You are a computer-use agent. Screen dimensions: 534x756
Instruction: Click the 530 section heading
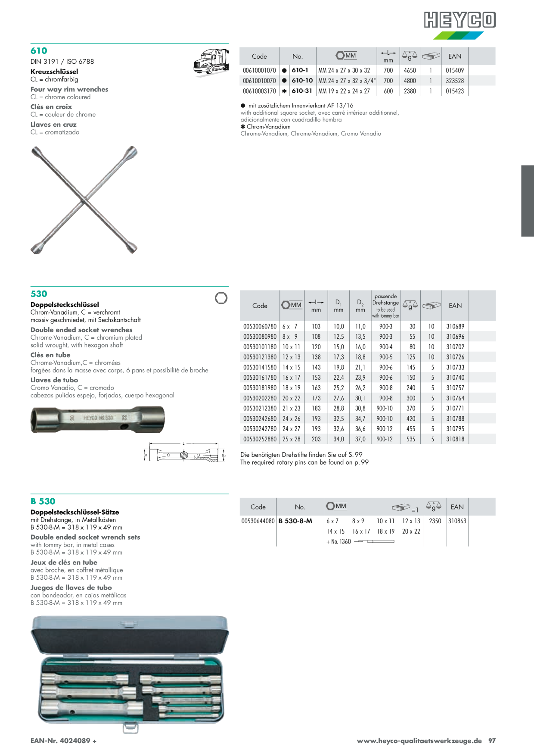pos(39,294)
